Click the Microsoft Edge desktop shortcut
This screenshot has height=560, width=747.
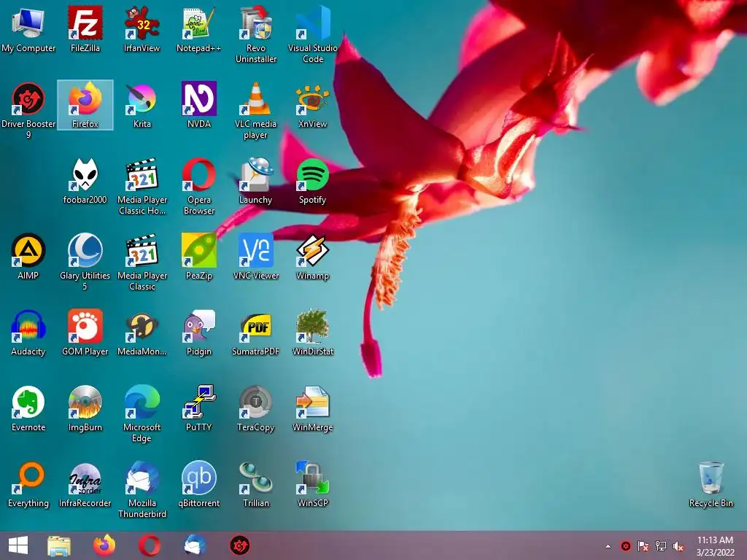142,413
